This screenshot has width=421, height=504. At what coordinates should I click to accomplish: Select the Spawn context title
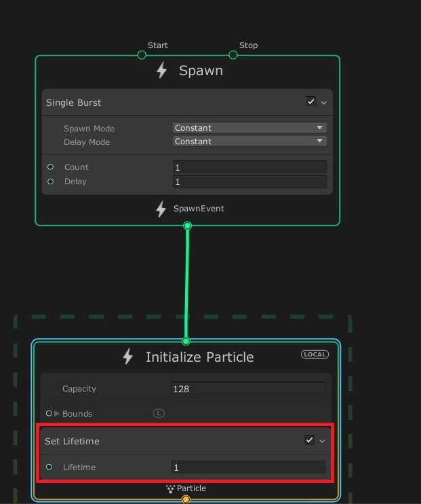pos(201,70)
